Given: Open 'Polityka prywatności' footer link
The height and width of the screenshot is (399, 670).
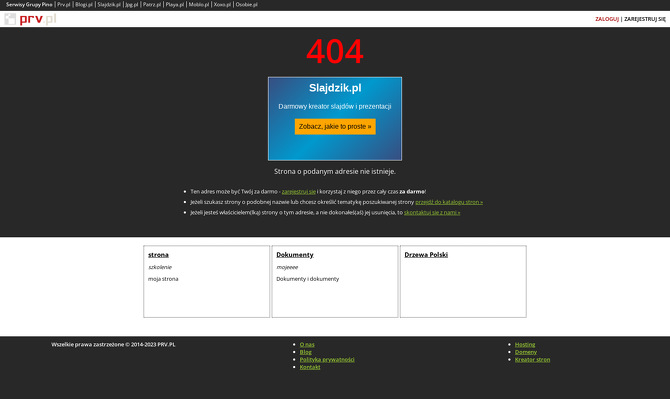Looking at the screenshot, I should [327, 359].
